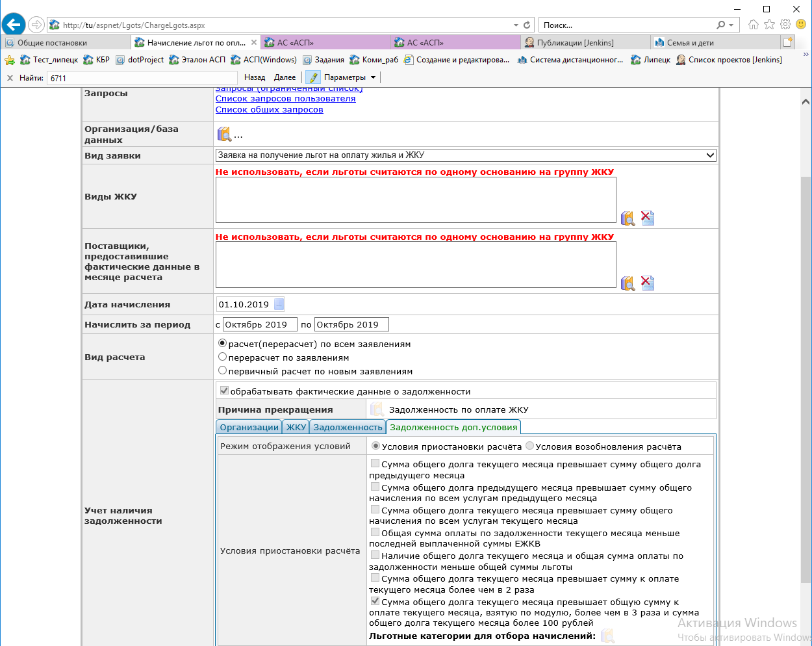Open dotProject favorite bookmark
The height and width of the screenshot is (646, 812).
click(140, 60)
